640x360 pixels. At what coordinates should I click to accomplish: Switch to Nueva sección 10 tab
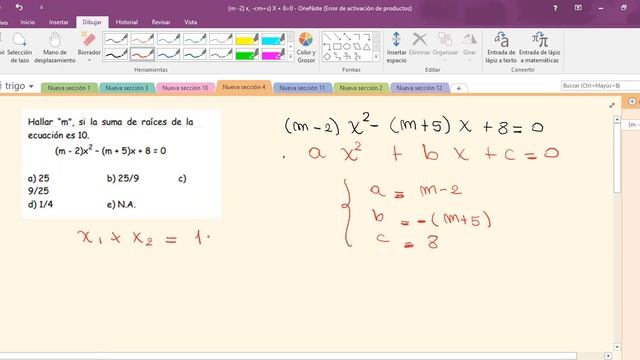185,88
